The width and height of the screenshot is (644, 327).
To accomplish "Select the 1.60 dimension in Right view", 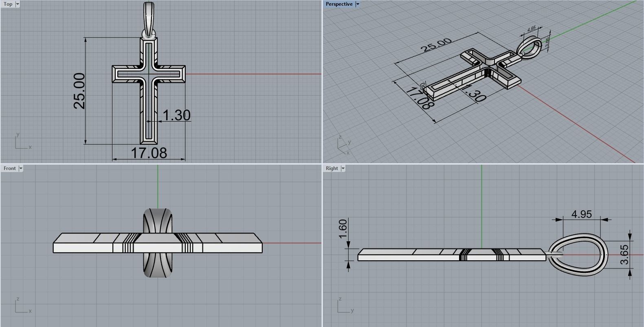I will click(x=343, y=230).
